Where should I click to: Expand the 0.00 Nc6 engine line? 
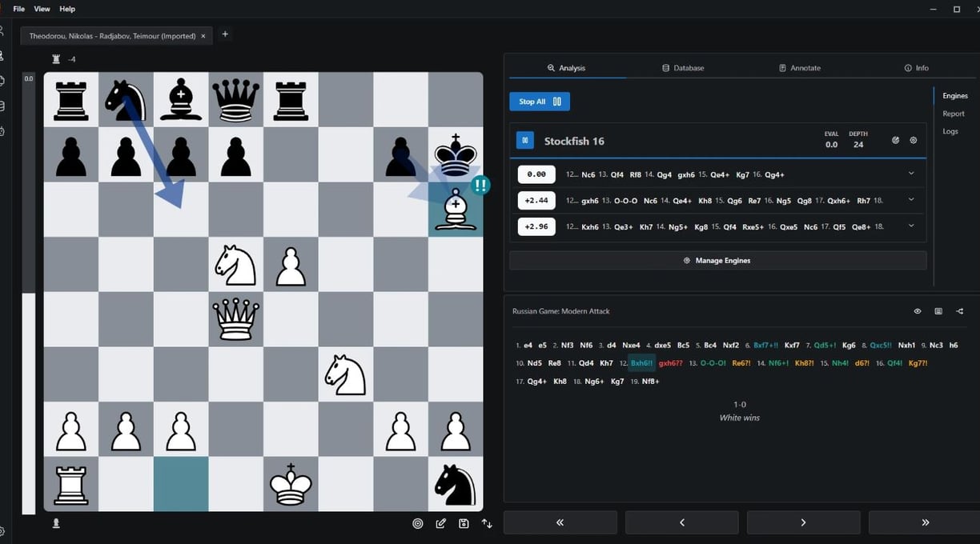(911, 174)
